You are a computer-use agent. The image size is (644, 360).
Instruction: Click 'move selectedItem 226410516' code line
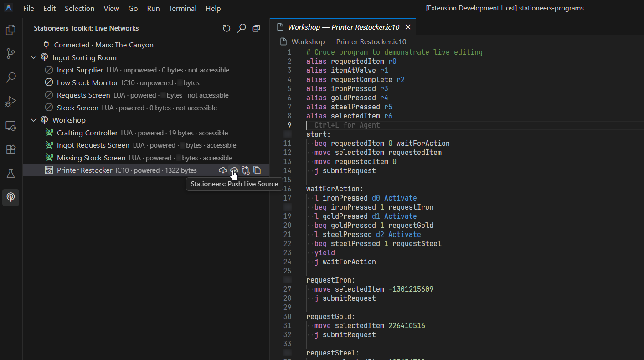point(370,325)
